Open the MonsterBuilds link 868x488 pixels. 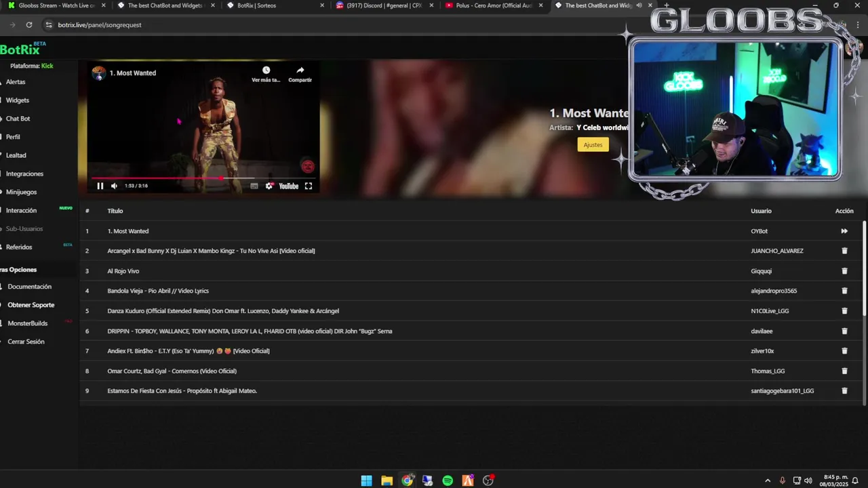(27, 323)
